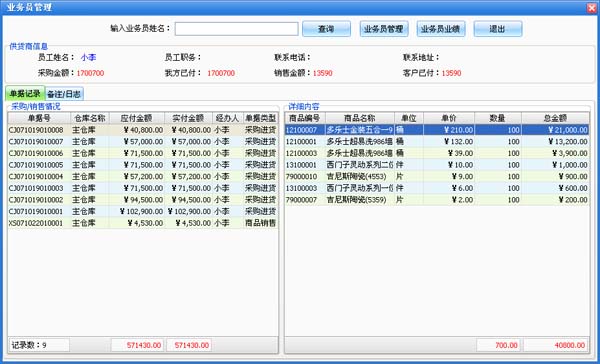
Task: Sort details by 总金额 column header
Action: tap(555, 118)
